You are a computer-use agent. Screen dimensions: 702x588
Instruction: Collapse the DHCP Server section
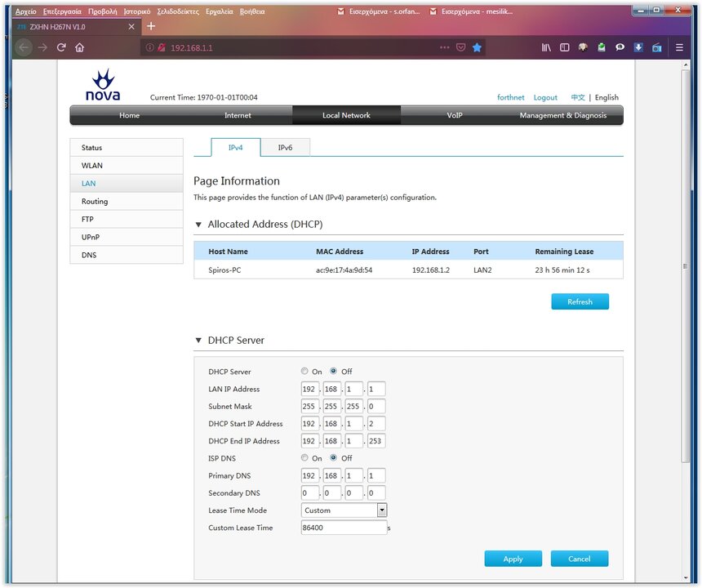click(x=198, y=341)
